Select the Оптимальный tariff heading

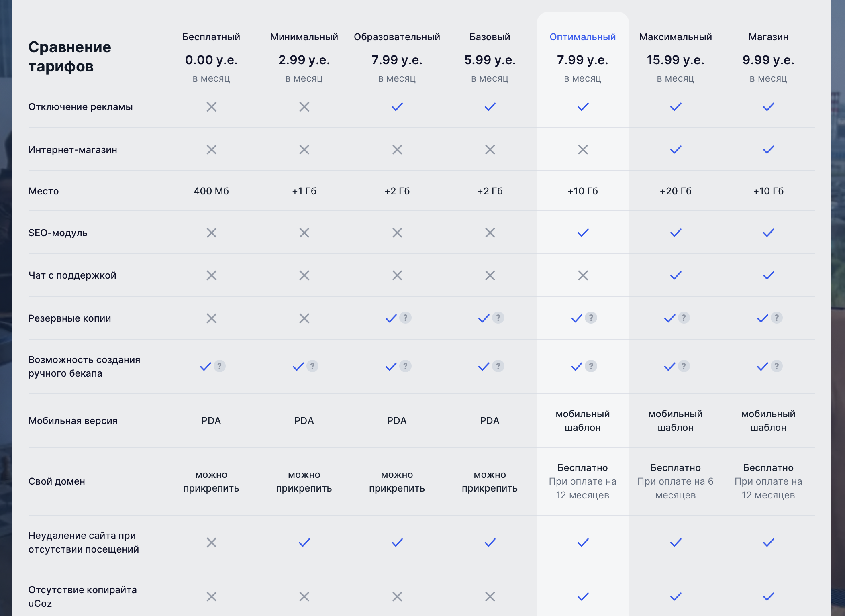pyautogui.click(x=582, y=37)
